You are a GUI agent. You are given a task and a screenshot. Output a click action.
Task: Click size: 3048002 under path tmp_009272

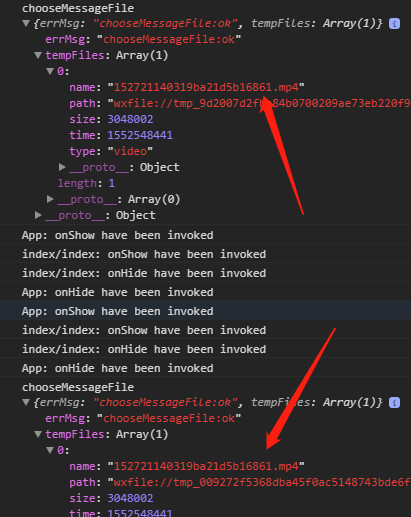tap(111, 498)
